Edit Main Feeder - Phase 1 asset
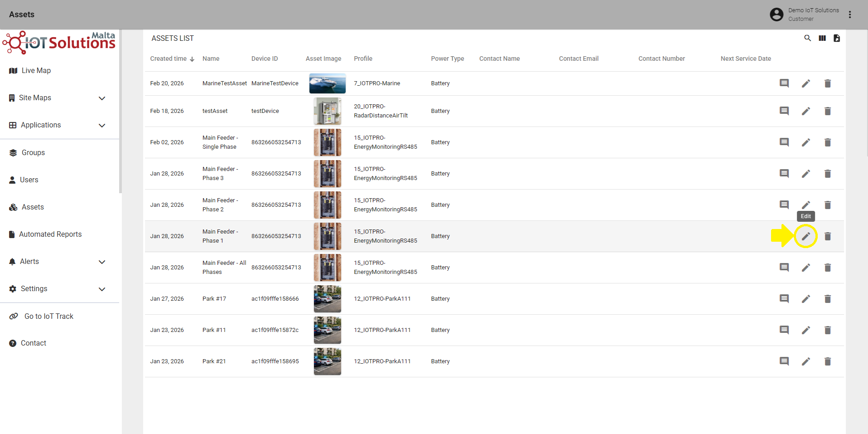 click(806, 236)
